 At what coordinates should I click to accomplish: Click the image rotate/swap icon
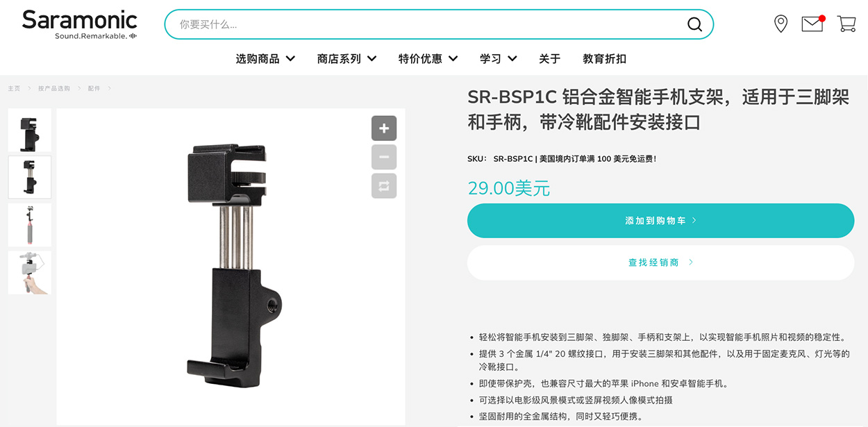click(x=384, y=185)
